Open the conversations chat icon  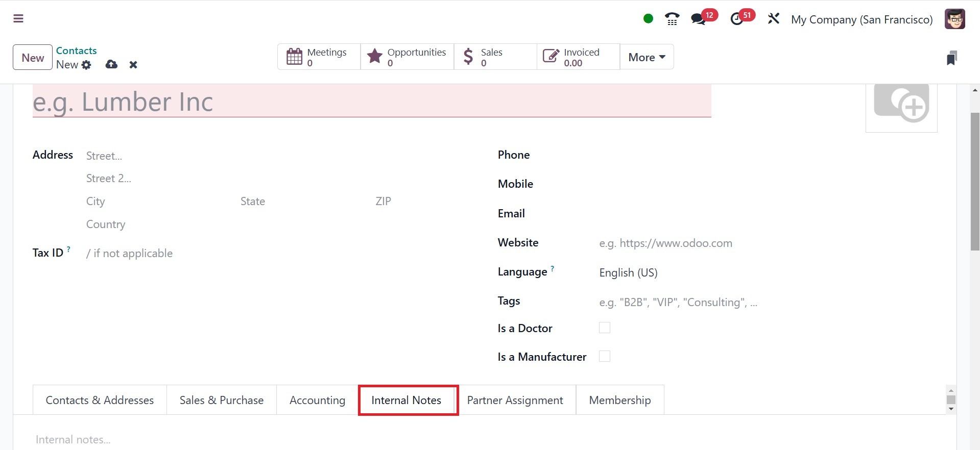click(x=698, y=19)
